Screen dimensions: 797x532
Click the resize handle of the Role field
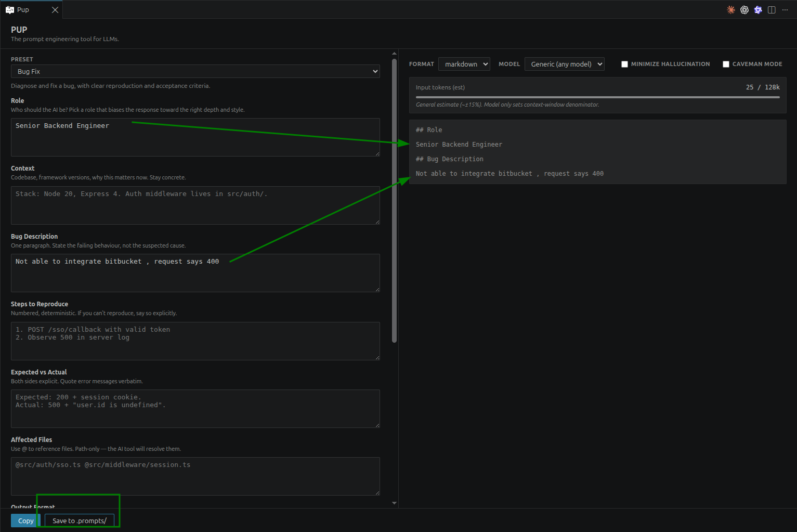tap(377, 153)
